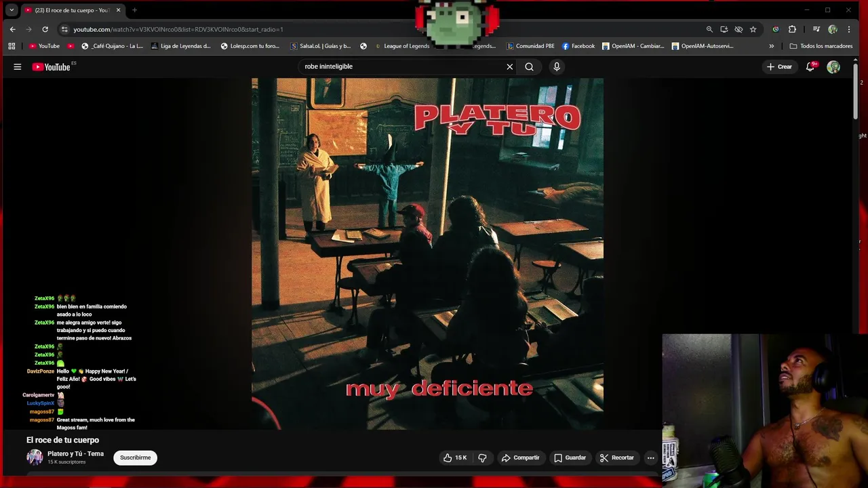868x488 pixels.
Task: Click the page vertical scrollbar
Action: pos(857,91)
